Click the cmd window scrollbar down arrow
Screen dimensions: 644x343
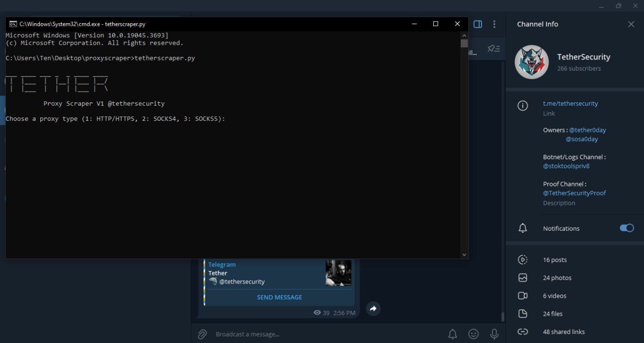click(x=464, y=255)
